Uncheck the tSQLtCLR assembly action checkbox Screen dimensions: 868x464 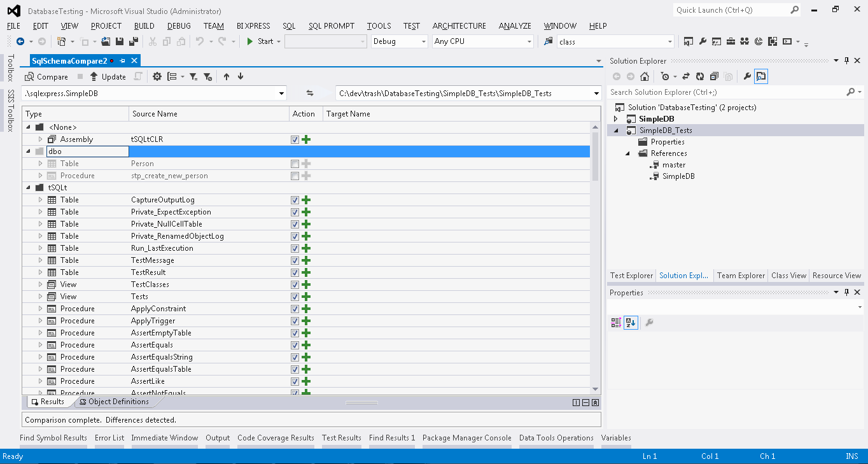point(295,139)
